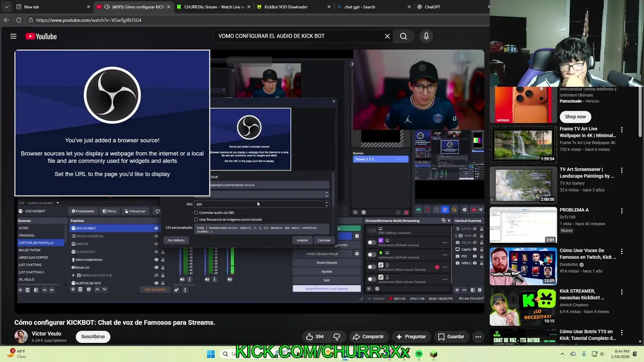Like the video with 594 likes
The height and width of the screenshot is (362, 644).
tap(315, 336)
